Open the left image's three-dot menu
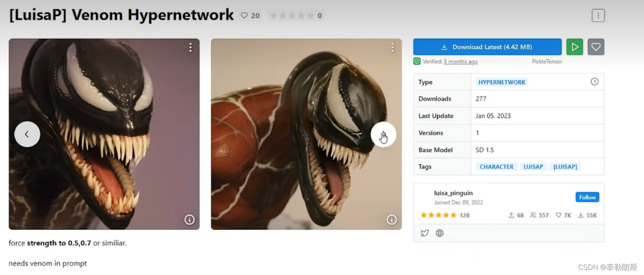The width and height of the screenshot is (644, 275). 190,48
